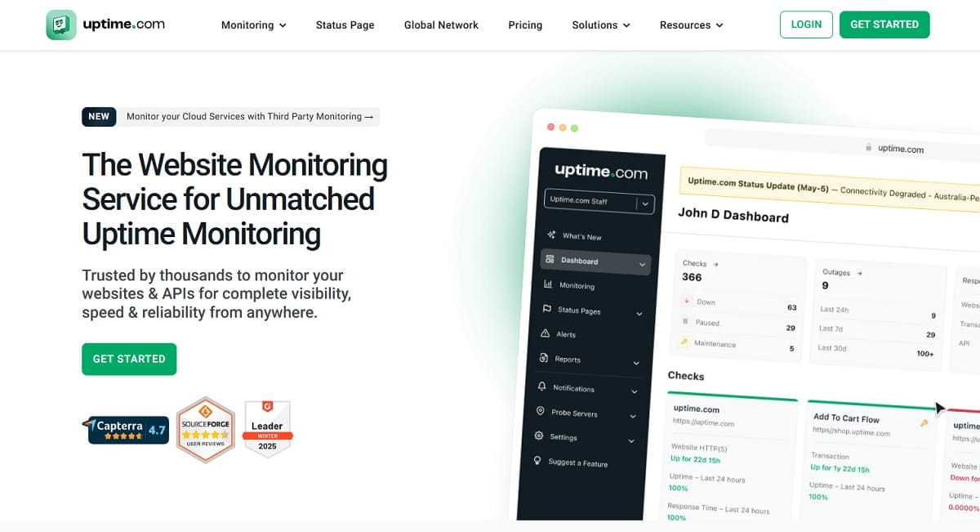Expand the Status Pages chevron
Screen dimensions: 980x532
click(639, 314)
